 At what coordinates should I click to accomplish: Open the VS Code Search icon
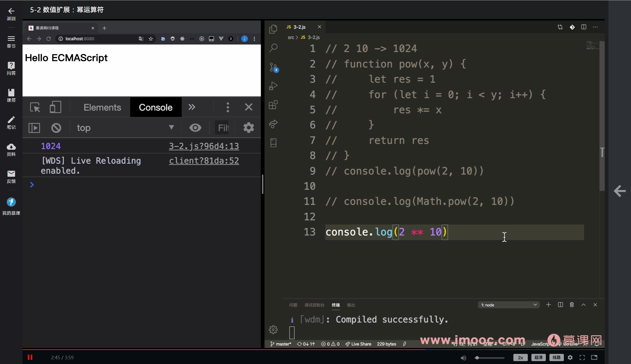pos(273,48)
